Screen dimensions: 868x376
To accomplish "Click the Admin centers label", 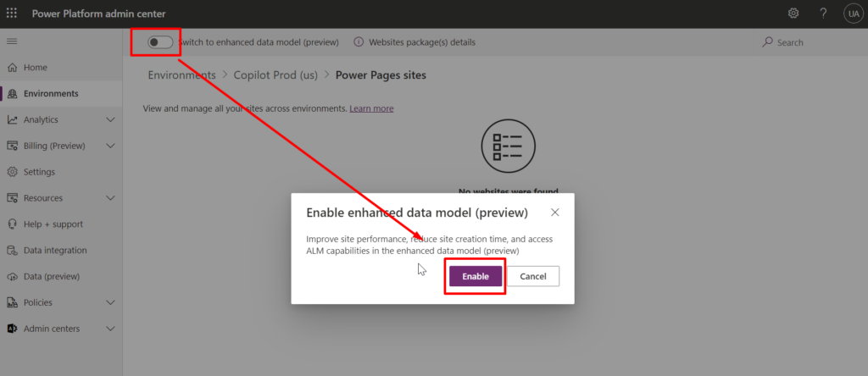I will tap(52, 329).
